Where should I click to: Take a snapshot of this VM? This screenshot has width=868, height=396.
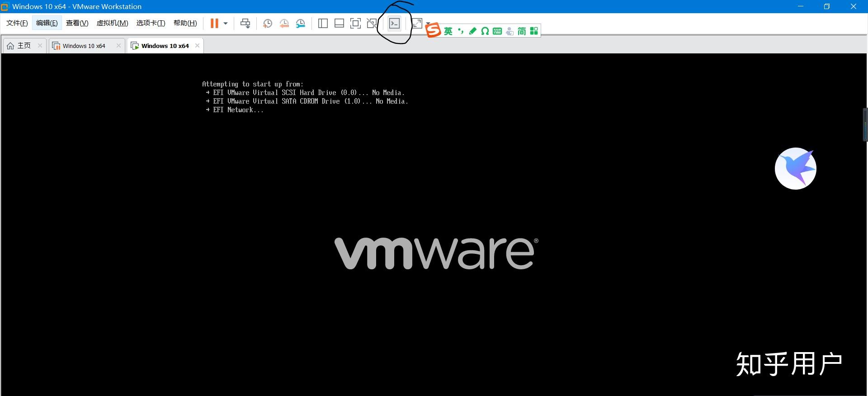pyautogui.click(x=268, y=24)
